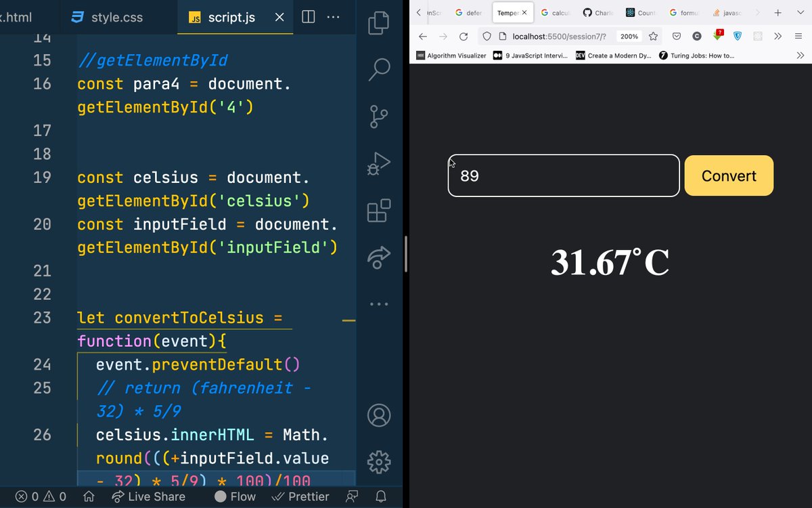
Task: Switch to the 'calcul' Google tab
Action: tap(556, 12)
